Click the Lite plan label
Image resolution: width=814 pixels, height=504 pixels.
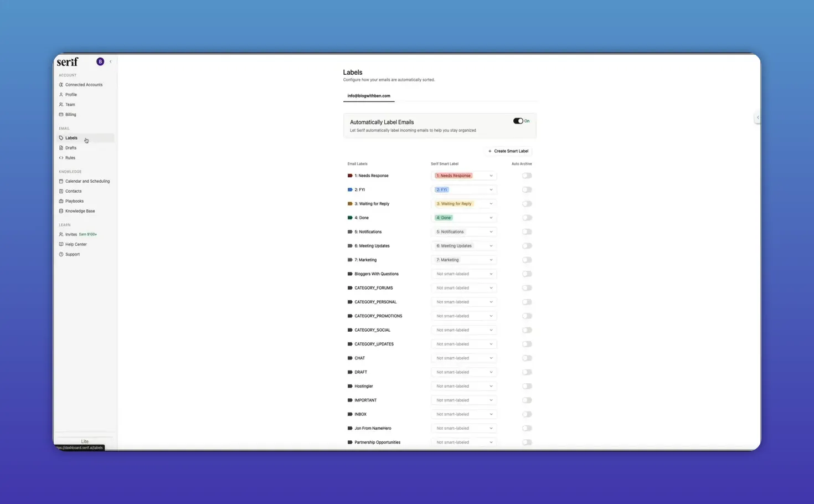point(85,441)
